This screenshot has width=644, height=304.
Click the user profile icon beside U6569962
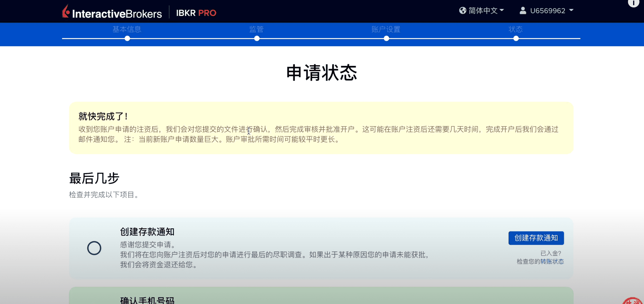pos(522,10)
